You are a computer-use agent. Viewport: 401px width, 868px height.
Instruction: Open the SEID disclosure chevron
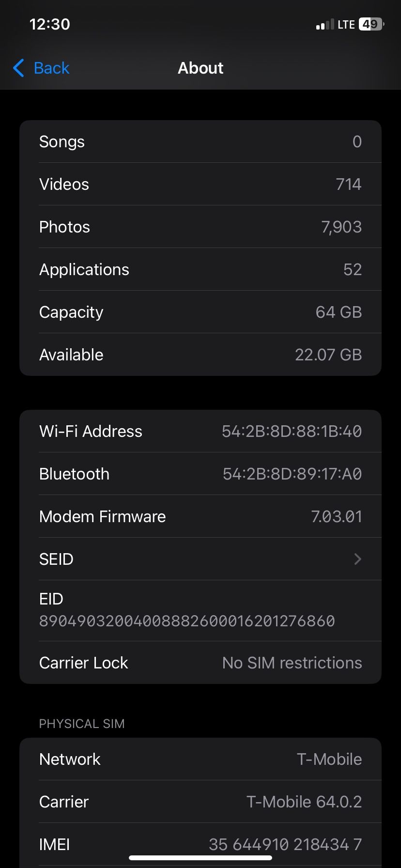357,559
